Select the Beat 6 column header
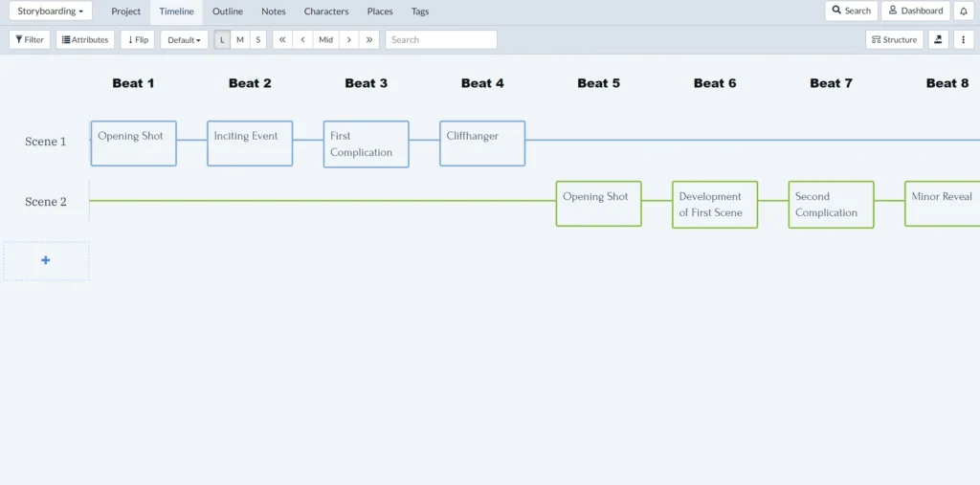 tap(714, 83)
